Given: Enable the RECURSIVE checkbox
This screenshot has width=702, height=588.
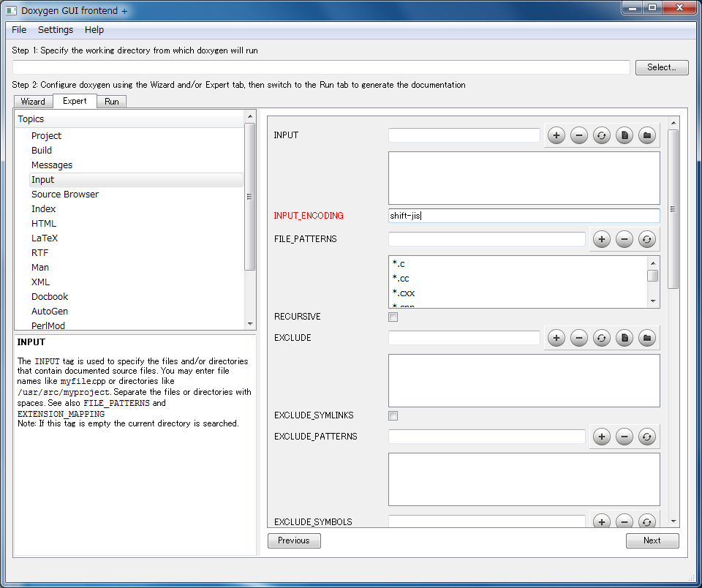Looking at the screenshot, I should (393, 317).
